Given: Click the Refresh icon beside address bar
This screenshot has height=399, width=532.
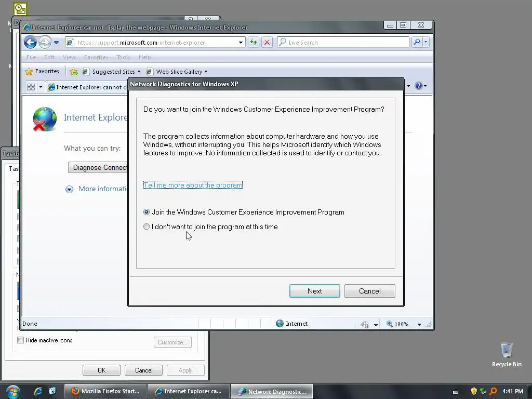Looking at the screenshot, I should point(254,43).
